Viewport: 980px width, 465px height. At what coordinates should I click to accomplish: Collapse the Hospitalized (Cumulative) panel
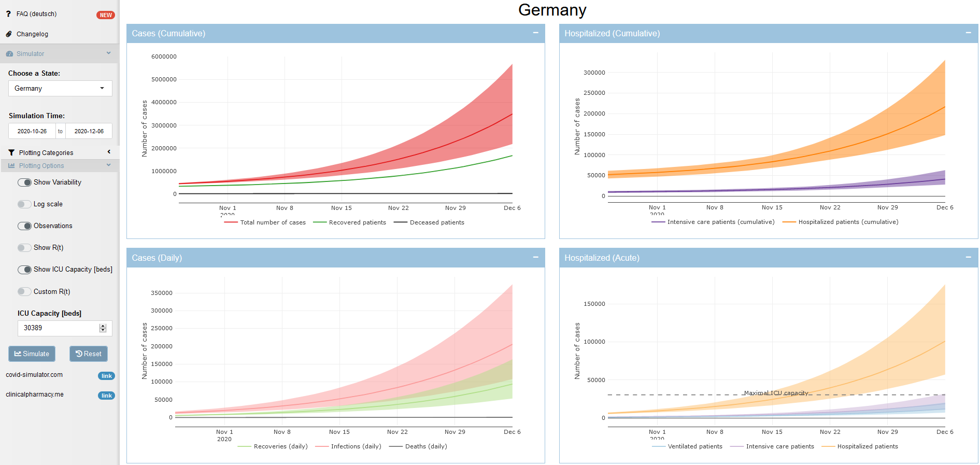click(x=968, y=33)
